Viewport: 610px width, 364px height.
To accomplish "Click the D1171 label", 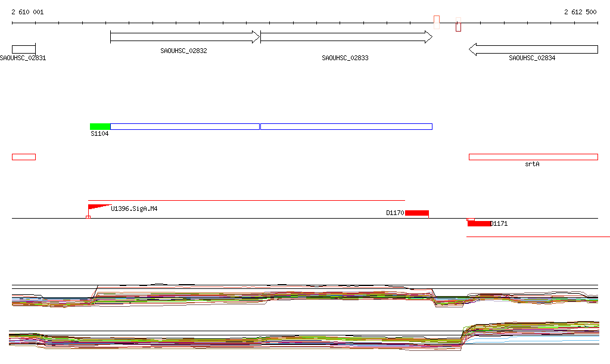I will [x=499, y=223].
